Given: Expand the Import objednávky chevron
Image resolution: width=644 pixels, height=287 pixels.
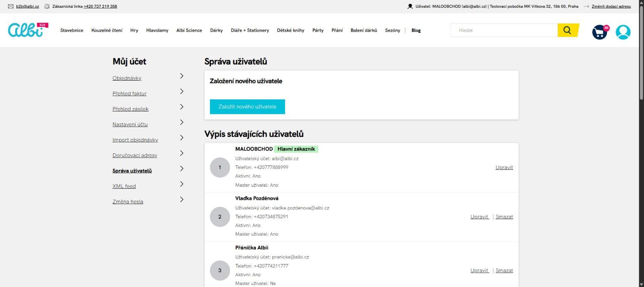Looking at the screenshot, I should tap(182, 138).
